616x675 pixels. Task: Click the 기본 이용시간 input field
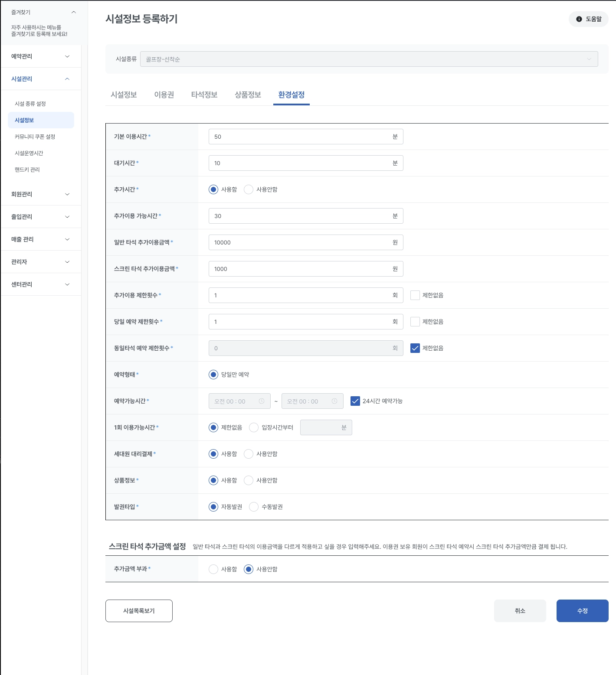[x=306, y=137]
